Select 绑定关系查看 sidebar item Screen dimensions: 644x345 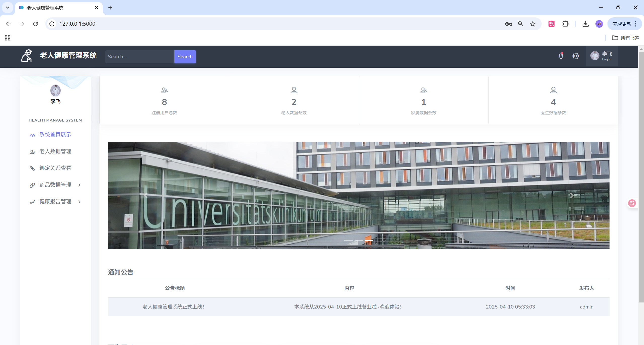55,168
